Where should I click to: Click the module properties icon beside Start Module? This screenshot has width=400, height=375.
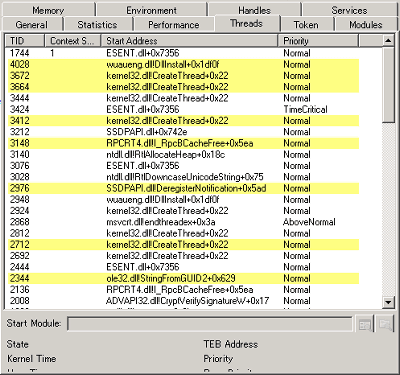tap(365, 324)
